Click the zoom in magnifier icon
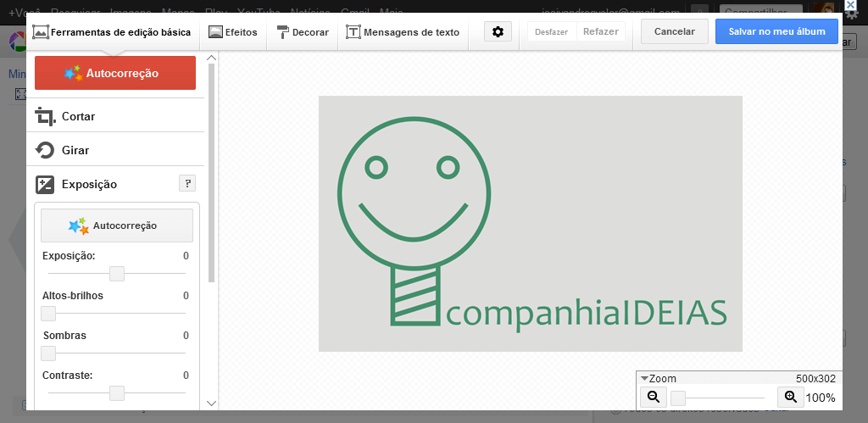The image size is (868, 423). pyautogui.click(x=791, y=397)
